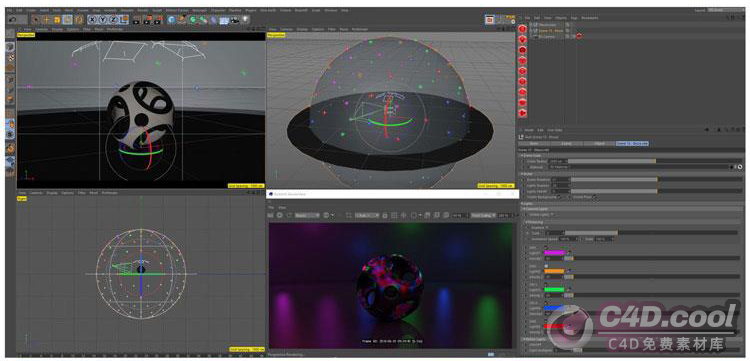Open Objects menu in Object Manager
This screenshot has height=361, width=750.
(561, 18)
